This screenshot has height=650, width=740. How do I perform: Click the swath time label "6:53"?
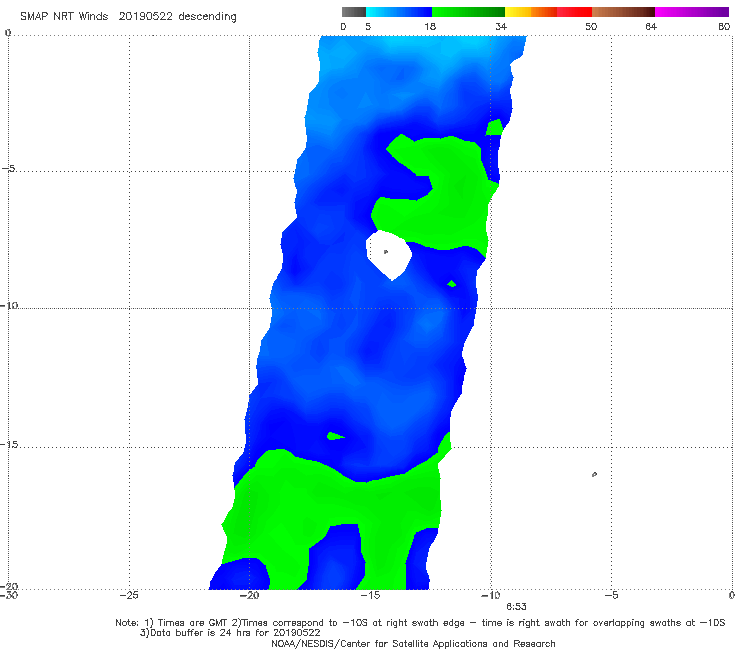[516, 607]
